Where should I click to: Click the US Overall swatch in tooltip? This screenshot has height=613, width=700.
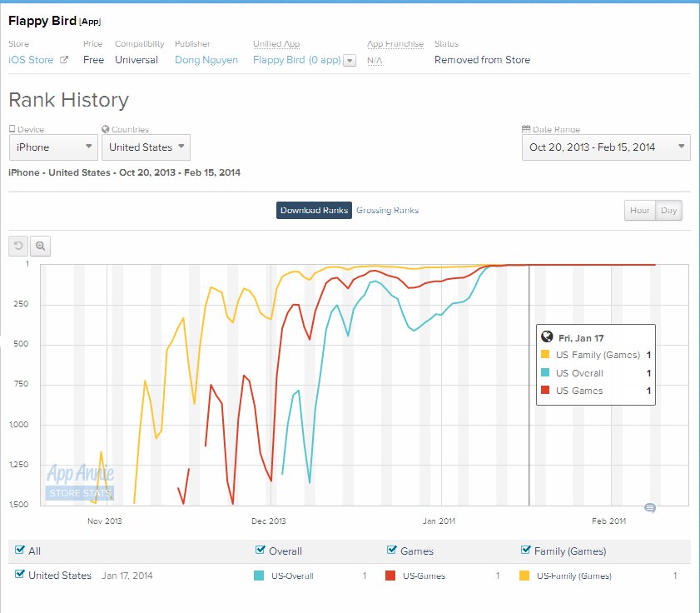[x=545, y=372]
